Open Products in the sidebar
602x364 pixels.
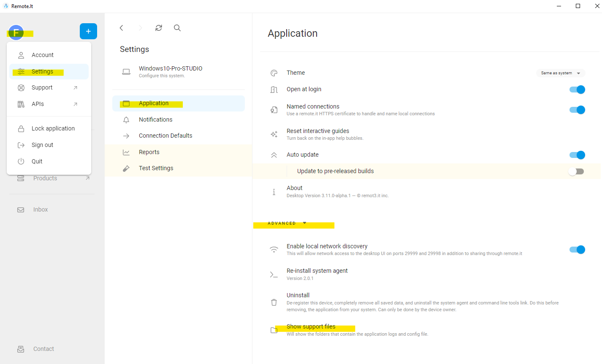52,179
